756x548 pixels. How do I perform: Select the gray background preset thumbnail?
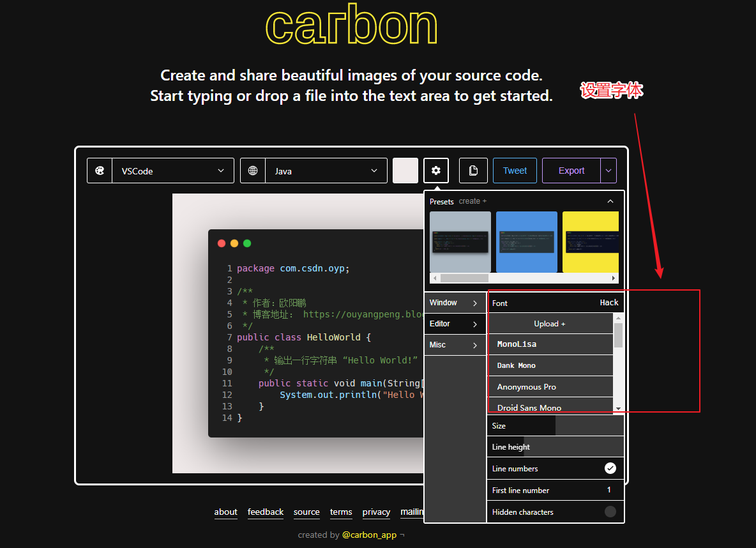(x=460, y=242)
